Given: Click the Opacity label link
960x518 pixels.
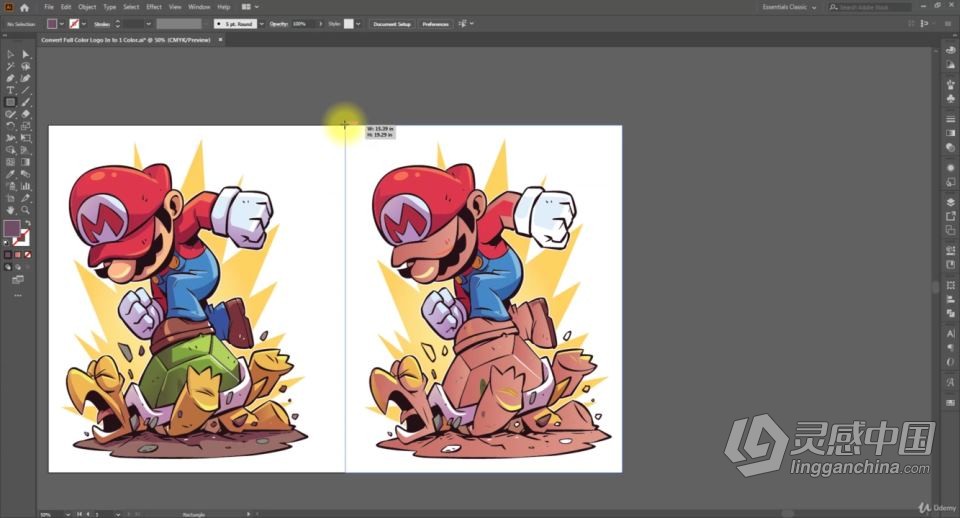Looking at the screenshot, I should pyautogui.click(x=279, y=24).
